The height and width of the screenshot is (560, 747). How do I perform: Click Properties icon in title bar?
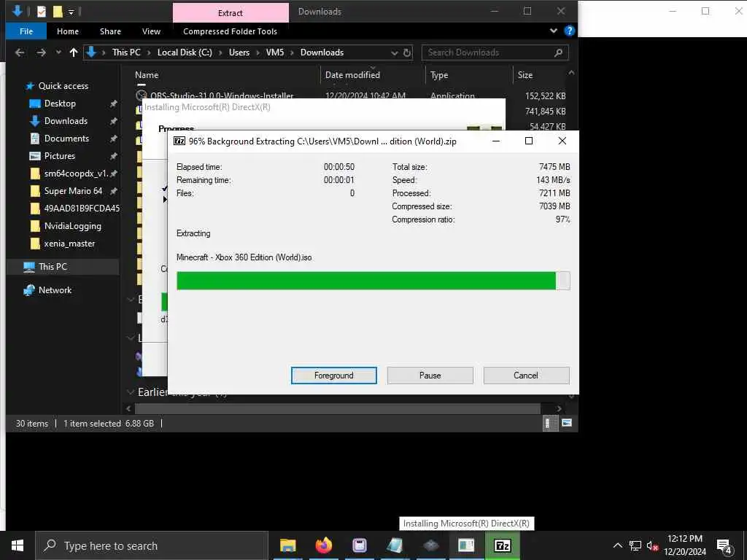click(x=42, y=12)
